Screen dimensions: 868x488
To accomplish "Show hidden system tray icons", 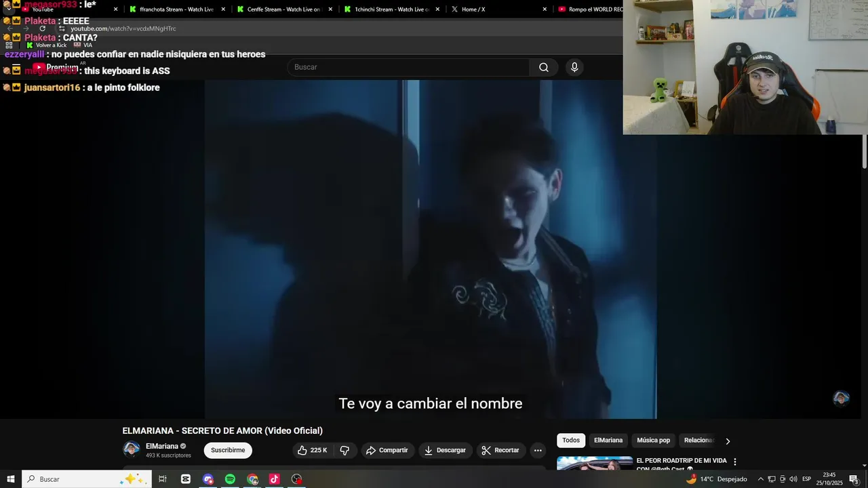I will pos(760,479).
